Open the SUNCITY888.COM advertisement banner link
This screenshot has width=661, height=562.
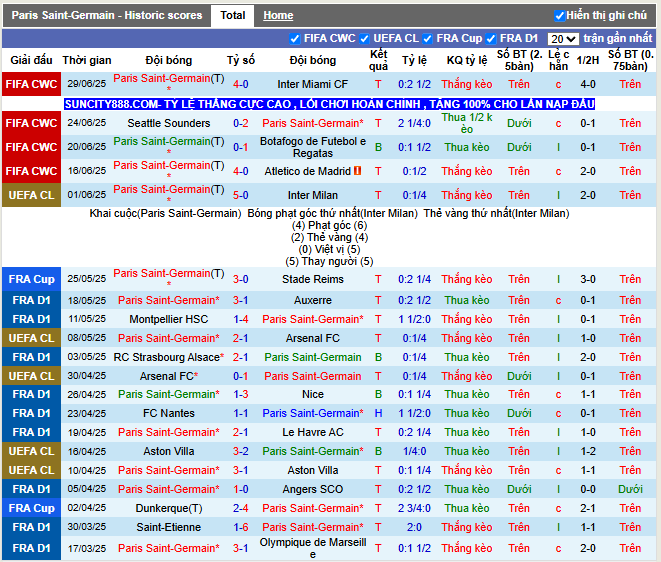tap(329, 104)
